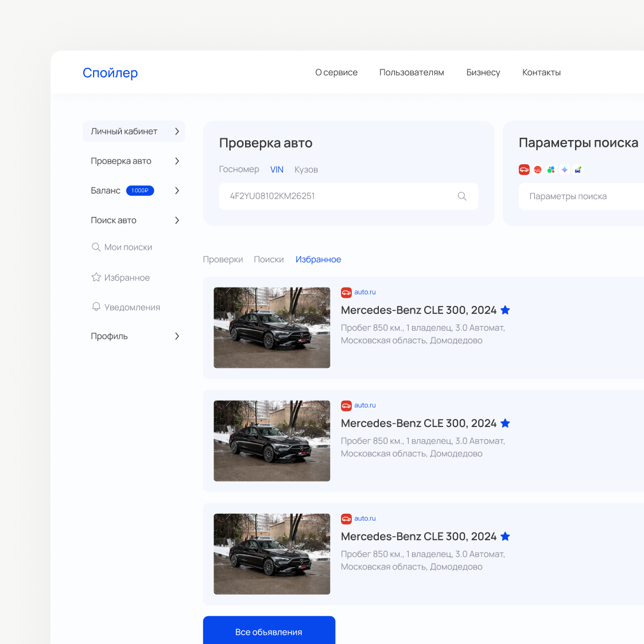Select the purple four-point star source icon
The width and height of the screenshot is (644, 644).
pos(565,170)
